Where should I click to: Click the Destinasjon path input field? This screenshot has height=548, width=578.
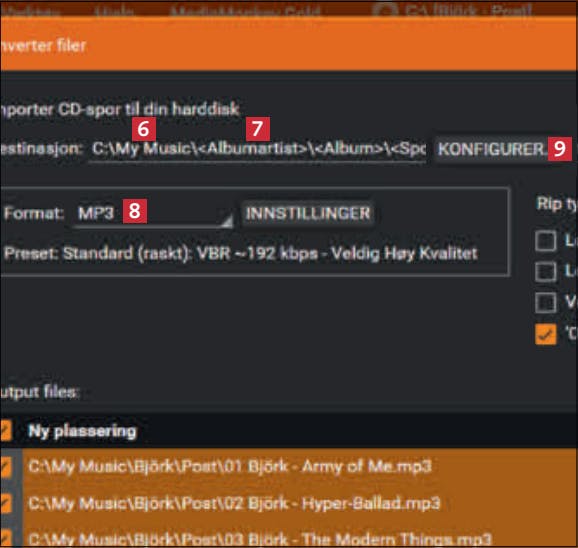(x=258, y=149)
